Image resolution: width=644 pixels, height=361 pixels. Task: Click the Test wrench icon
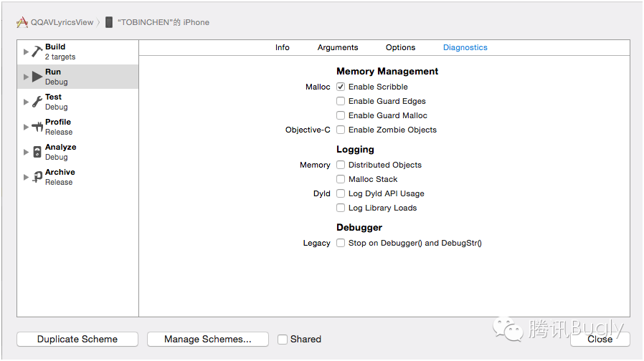[x=37, y=102]
